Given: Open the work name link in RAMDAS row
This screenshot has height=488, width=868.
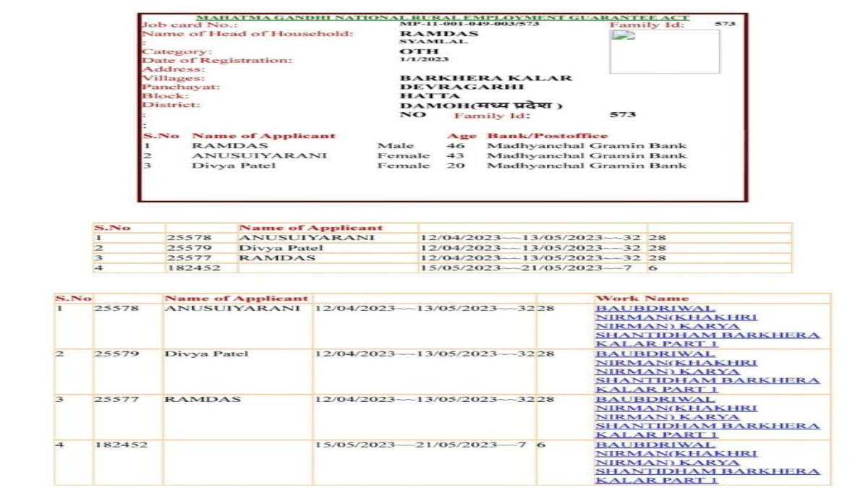Looking at the screenshot, I should (707, 417).
